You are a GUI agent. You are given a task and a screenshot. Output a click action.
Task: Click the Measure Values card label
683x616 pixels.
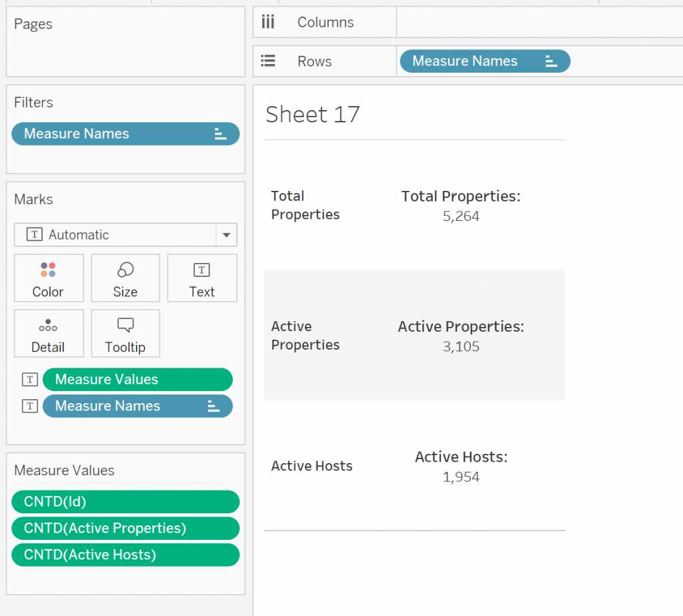[64, 471]
